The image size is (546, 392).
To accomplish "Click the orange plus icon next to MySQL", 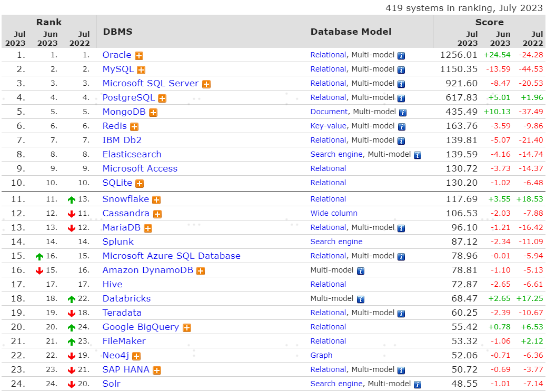I will coord(141,70).
